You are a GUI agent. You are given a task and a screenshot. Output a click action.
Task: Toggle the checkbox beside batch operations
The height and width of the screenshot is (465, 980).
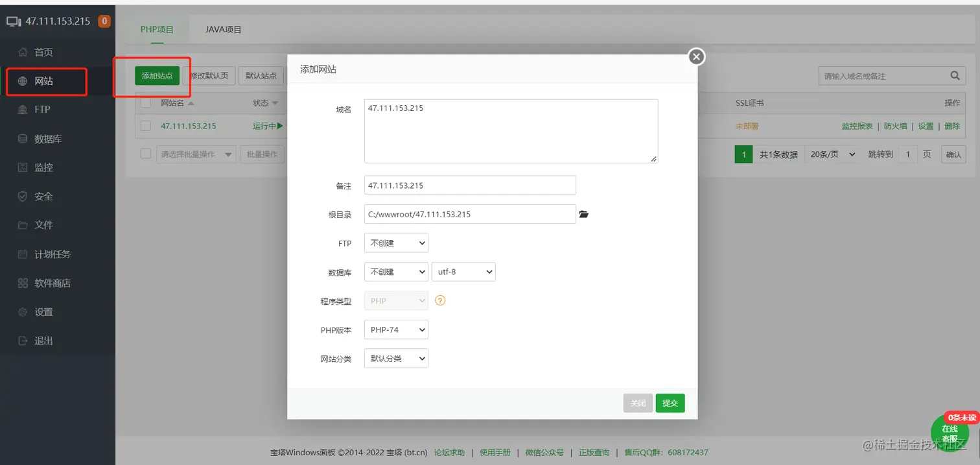[x=146, y=154]
